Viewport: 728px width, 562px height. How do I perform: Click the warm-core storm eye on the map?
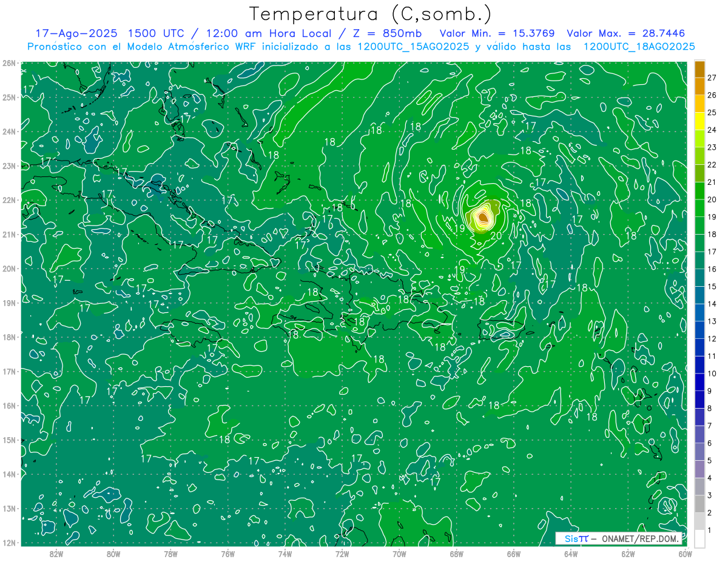point(483,216)
